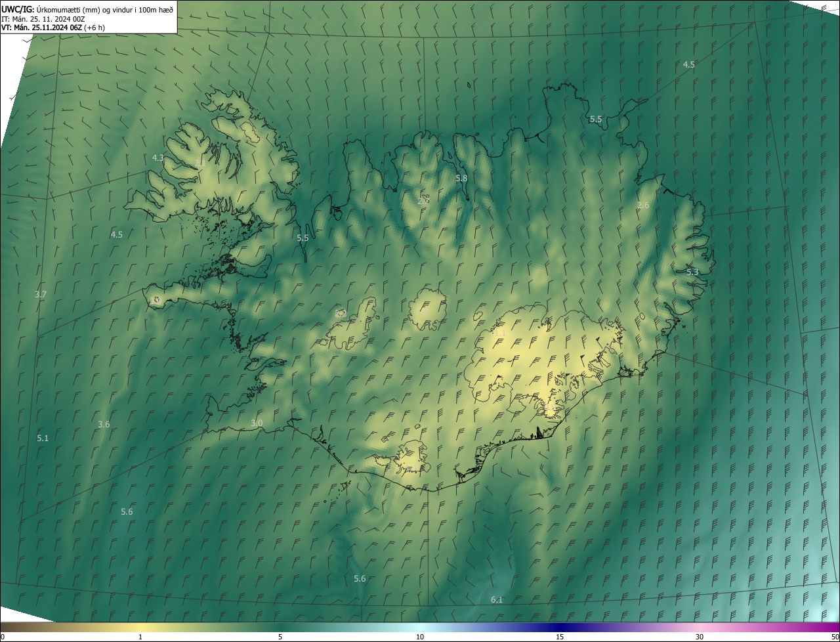Screen dimensions: 840x642
Task: Select the valid time line 'VT: Mán. 25.11.2024 06Z (+6 h)'
Action: click(53, 28)
